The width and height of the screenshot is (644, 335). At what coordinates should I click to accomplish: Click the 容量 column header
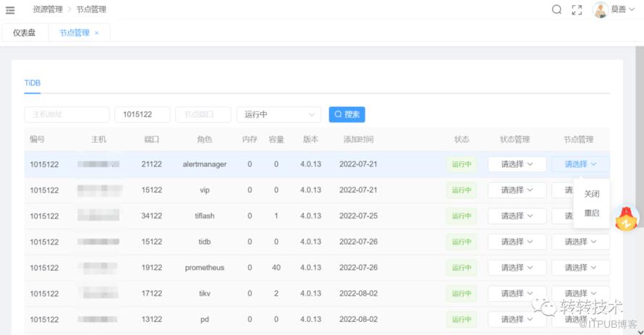coord(276,140)
